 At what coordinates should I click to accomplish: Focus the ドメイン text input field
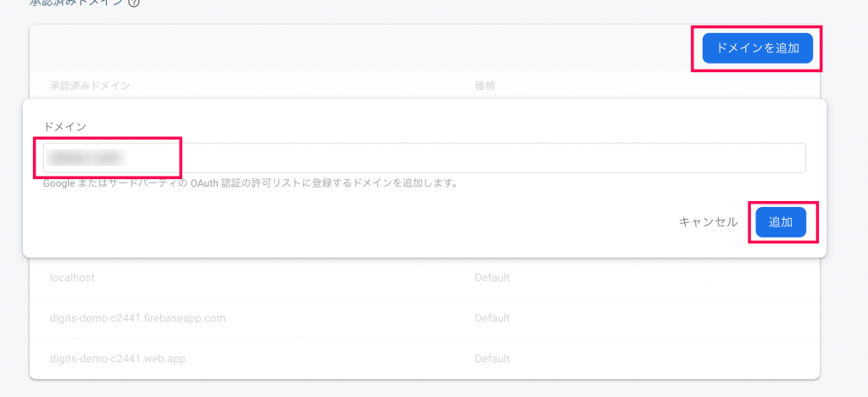point(425,158)
